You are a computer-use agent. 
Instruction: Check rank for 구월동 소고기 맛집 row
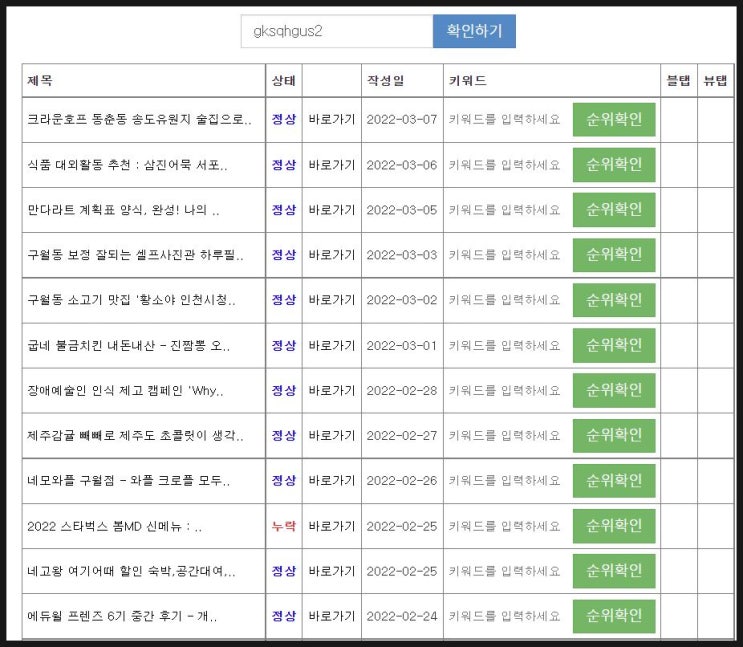(x=614, y=300)
